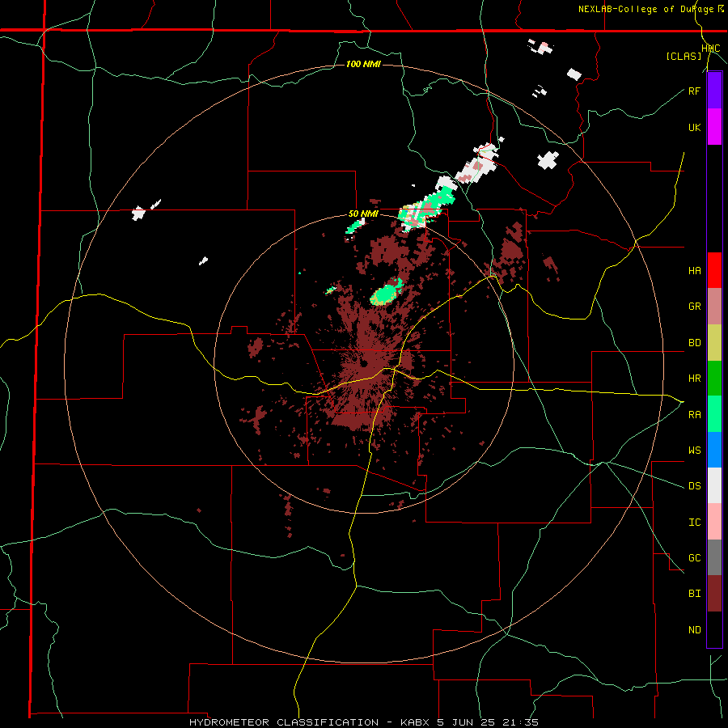Select the GR graupel swatch in the legend
This screenshot has width=728, height=728.
click(714, 307)
